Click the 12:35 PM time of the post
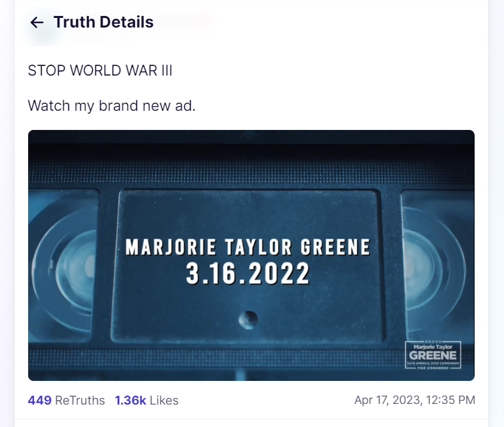 click(451, 400)
